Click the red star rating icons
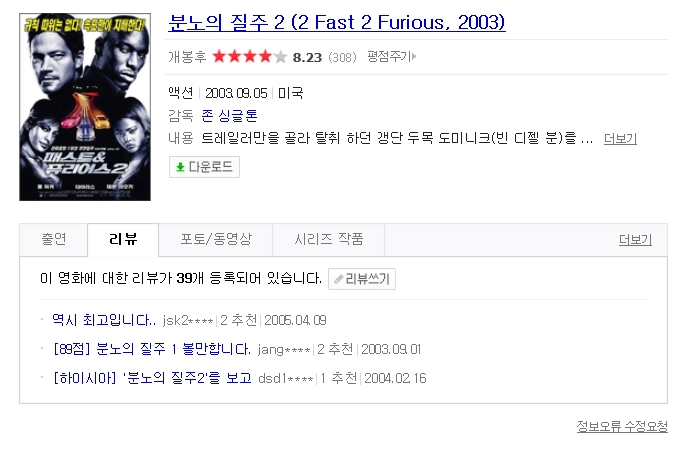The image size is (684, 455). pyautogui.click(x=249, y=57)
